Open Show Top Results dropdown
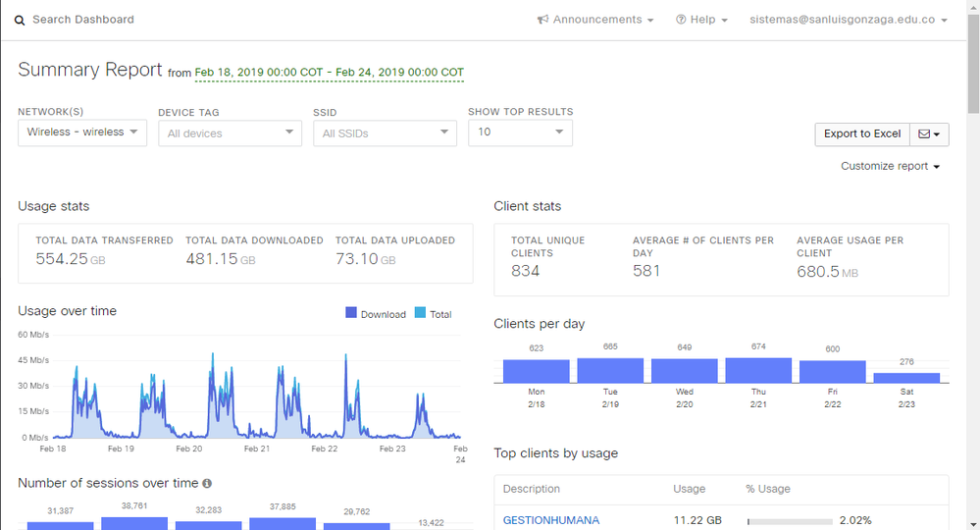Screen dimensions: 980x530 click(520, 132)
